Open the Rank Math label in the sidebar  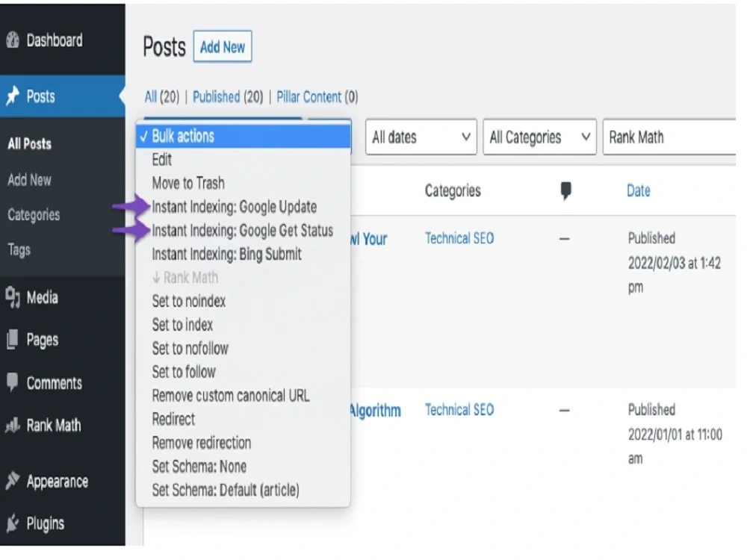pyautogui.click(x=54, y=425)
